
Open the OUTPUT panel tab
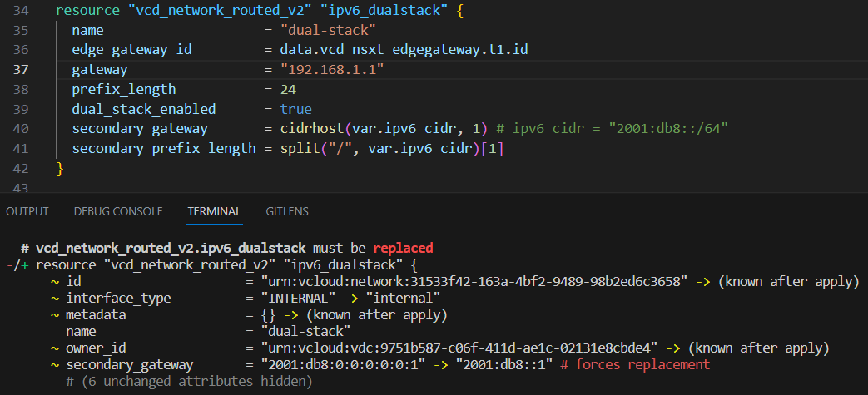point(27,212)
